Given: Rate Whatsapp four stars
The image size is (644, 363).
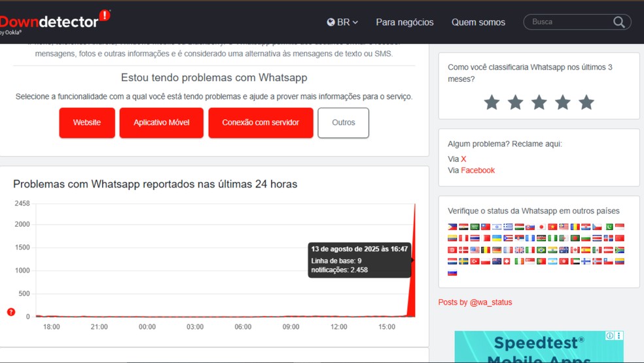Looking at the screenshot, I should 563,102.
